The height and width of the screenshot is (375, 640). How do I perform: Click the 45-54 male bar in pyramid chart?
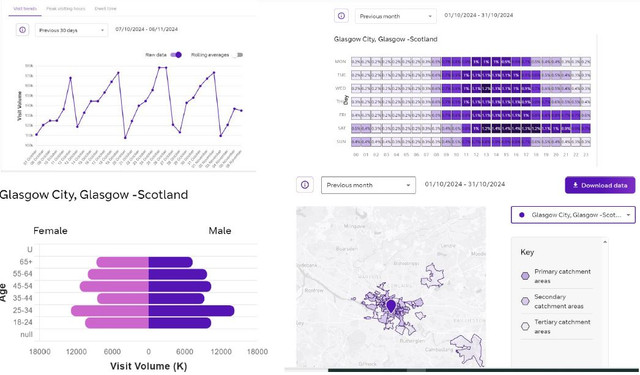tap(180, 286)
